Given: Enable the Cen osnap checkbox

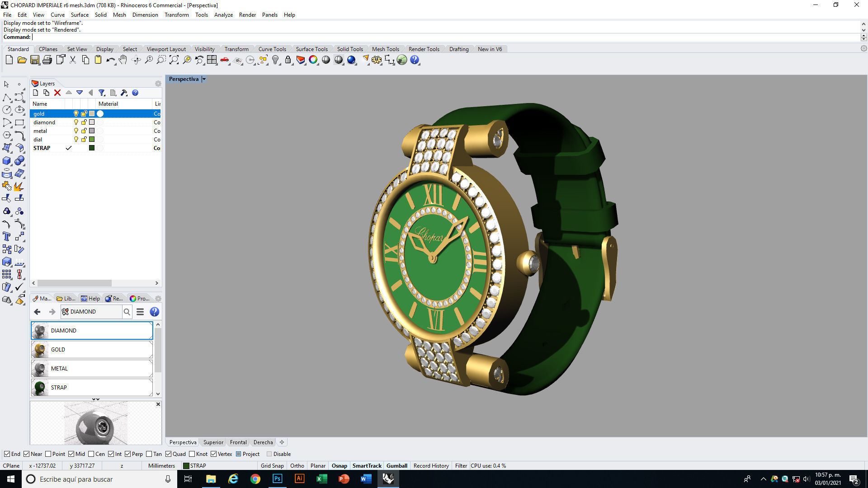Looking at the screenshot, I should (91, 454).
